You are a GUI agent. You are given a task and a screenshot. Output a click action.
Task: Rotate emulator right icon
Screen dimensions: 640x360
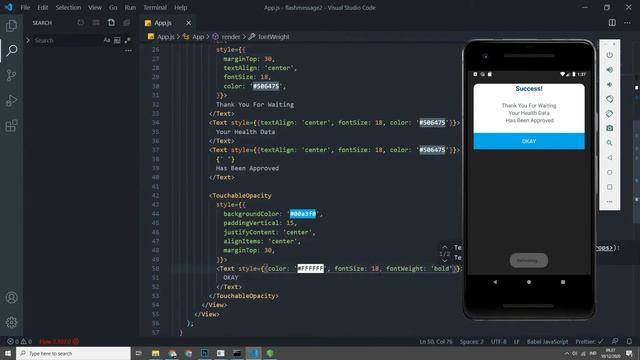click(x=609, y=114)
